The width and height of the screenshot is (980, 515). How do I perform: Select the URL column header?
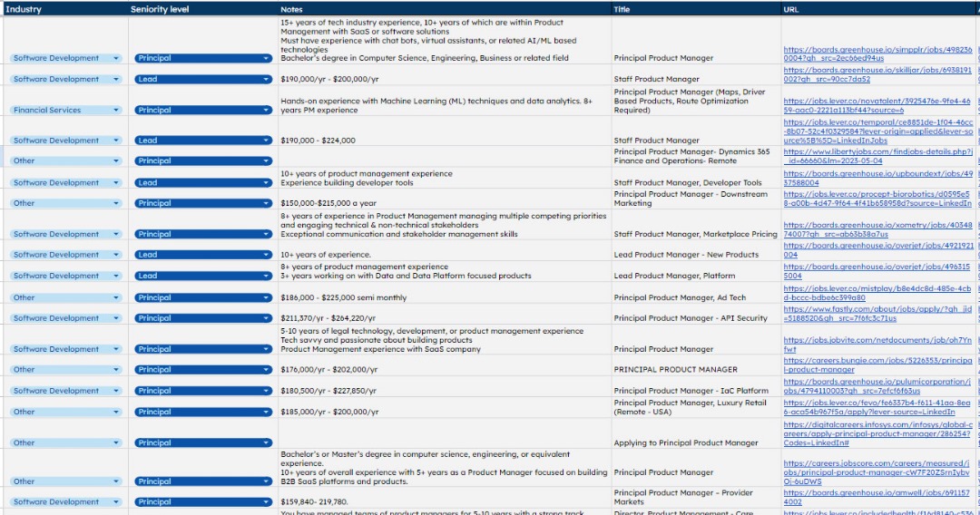[x=878, y=9]
